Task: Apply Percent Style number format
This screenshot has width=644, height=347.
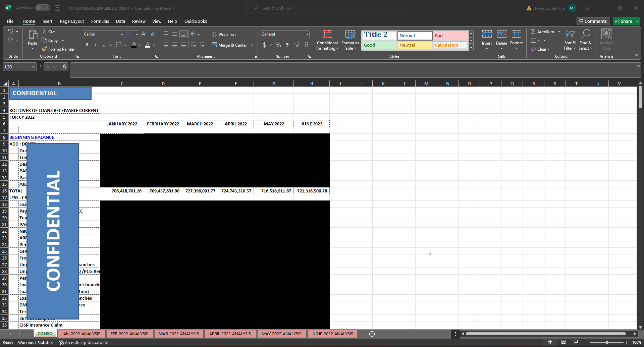Action: click(278, 45)
